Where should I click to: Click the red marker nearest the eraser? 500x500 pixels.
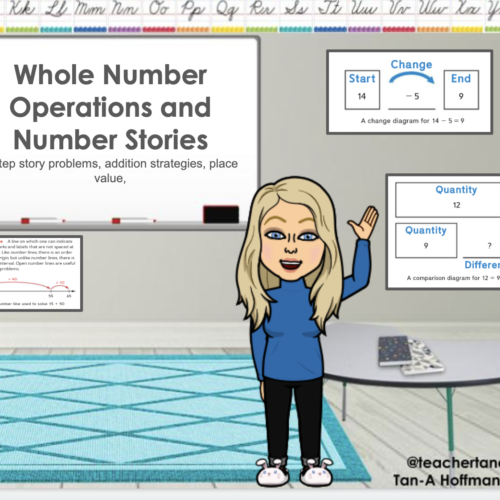pos(133,220)
